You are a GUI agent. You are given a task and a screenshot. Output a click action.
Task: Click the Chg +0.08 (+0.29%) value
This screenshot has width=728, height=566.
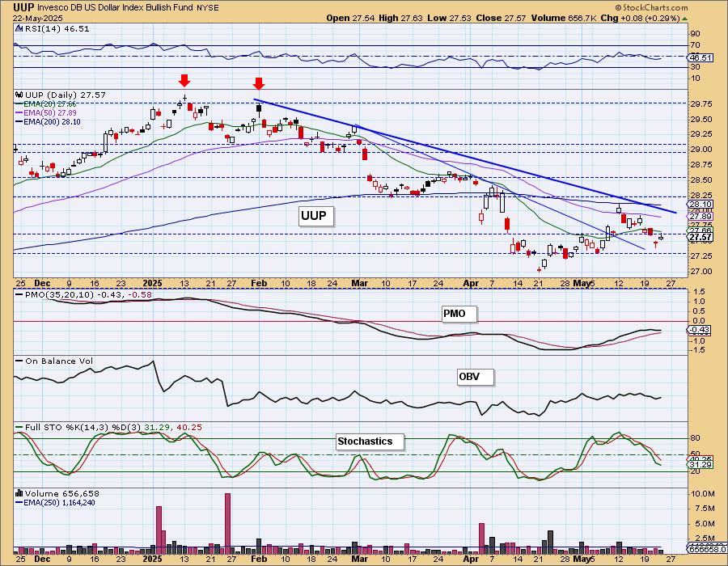(640, 18)
